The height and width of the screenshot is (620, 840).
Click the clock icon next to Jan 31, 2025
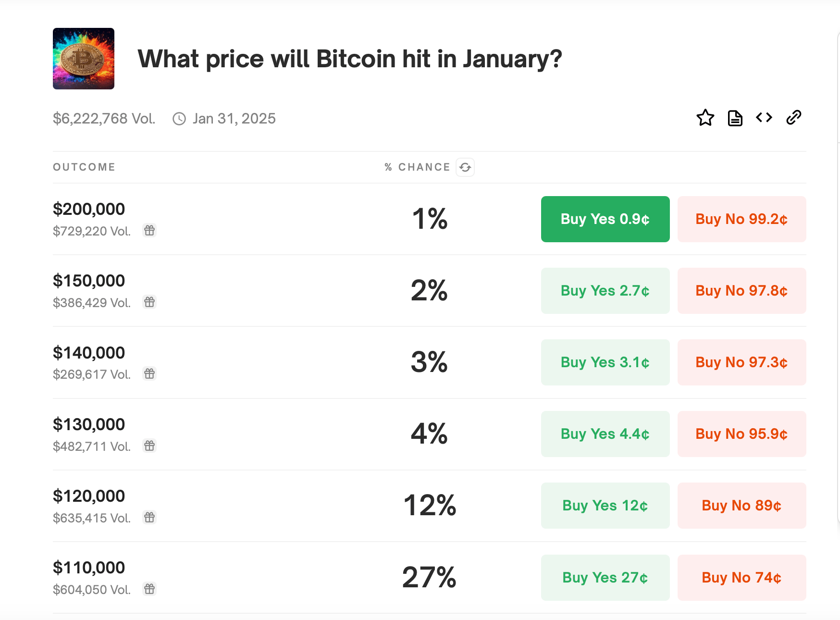click(x=179, y=118)
